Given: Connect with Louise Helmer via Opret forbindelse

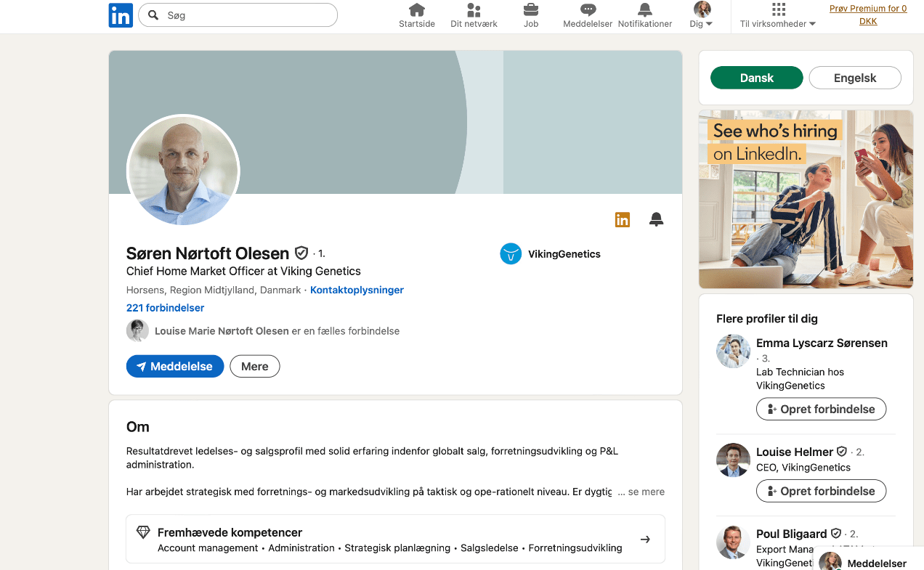Looking at the screenshot, I should pos(821,491).
